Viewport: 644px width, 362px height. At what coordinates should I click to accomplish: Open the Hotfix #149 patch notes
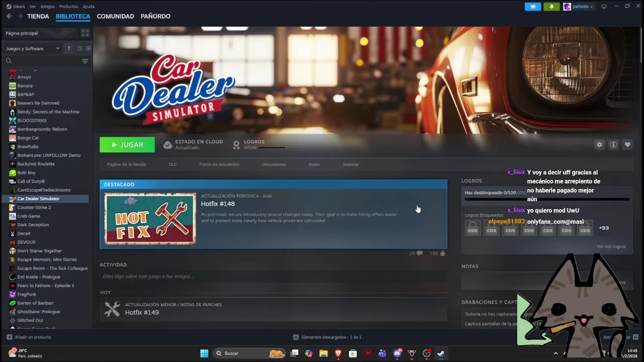pos(142,312)
